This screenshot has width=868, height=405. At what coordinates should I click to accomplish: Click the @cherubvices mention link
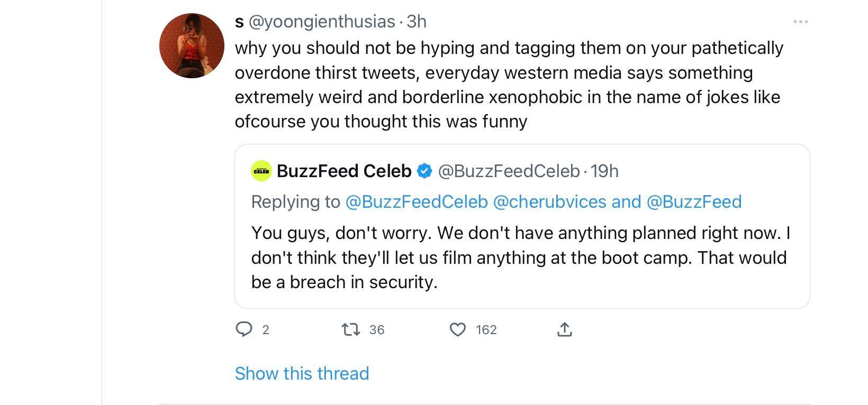tap(549, 201)
